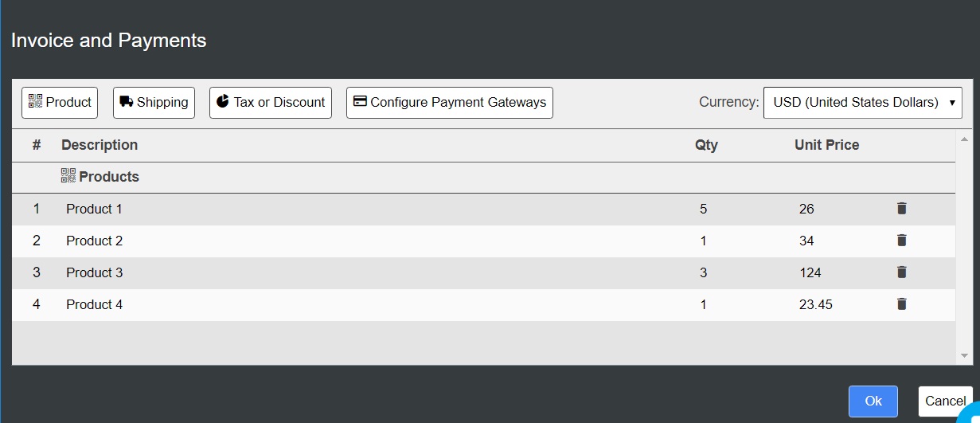
Task: Add Shipping with the truck button
Action: click(154, 103)
